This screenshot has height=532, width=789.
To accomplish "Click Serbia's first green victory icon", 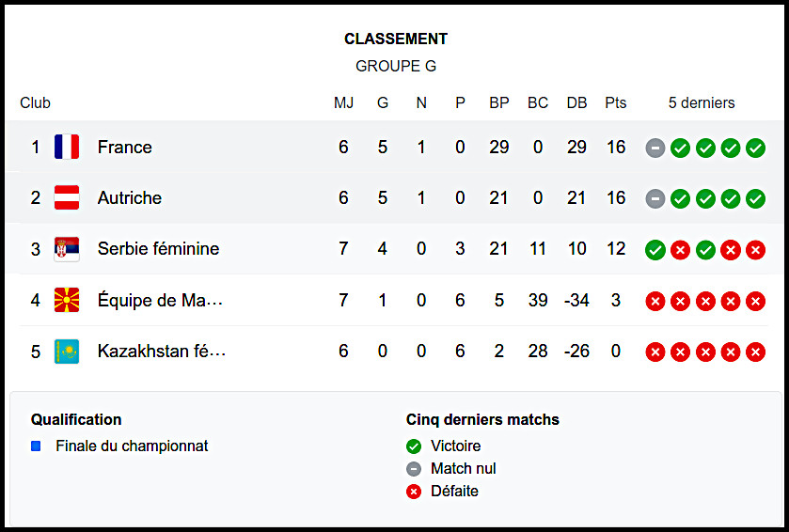I will tap(655, 249).
